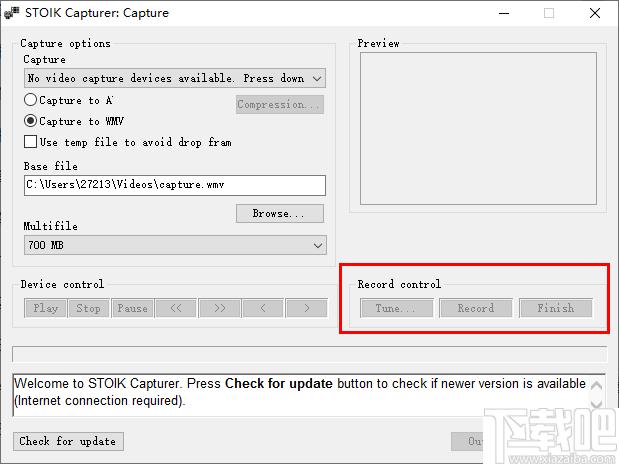Minimize the STOIK Capturer window
619x464 pixels.
(504, 13)
